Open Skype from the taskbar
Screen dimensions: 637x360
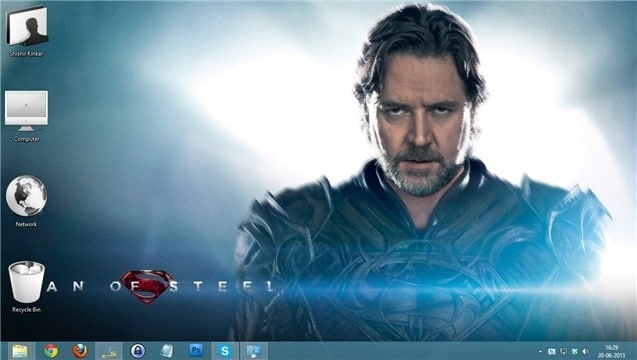225,351
